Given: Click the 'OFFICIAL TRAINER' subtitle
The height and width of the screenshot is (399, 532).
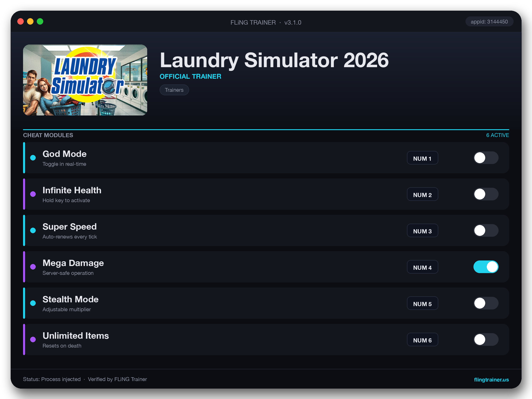Looking at the screenshot, I should [190, 76].
